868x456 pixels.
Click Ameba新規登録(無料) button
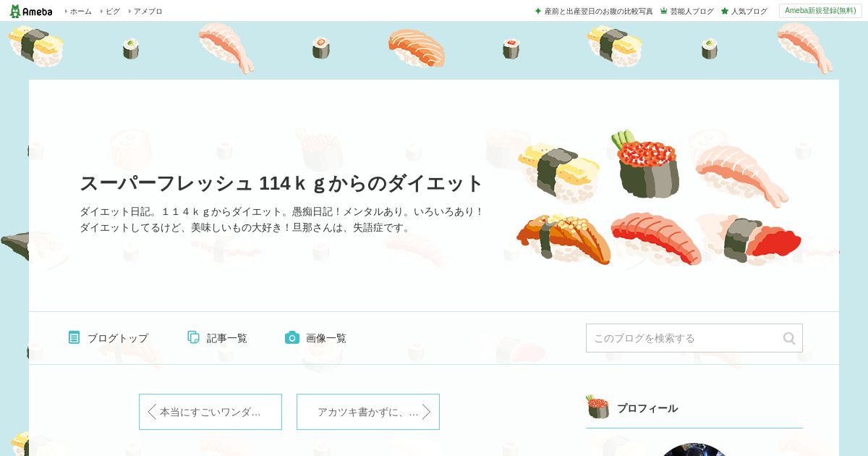coord(820,11)
